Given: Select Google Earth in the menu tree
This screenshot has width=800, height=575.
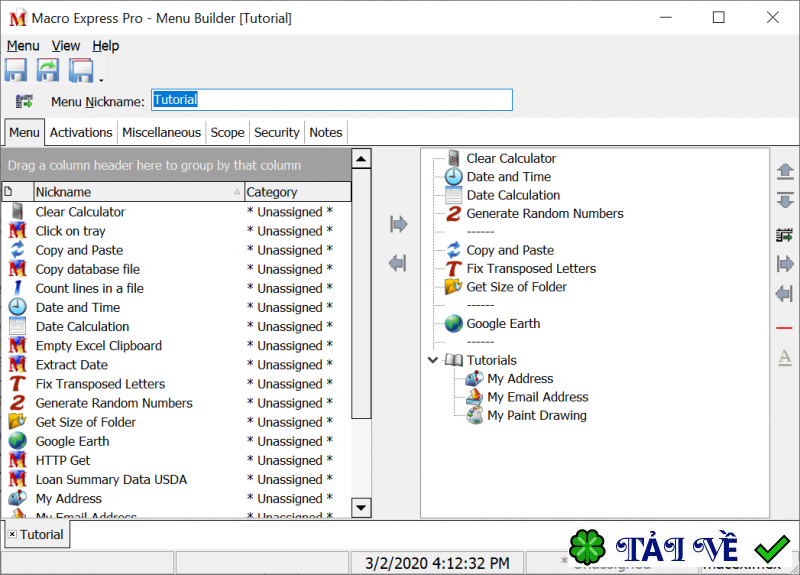Looking at the screenshot, I should click(x=503, y=323).
